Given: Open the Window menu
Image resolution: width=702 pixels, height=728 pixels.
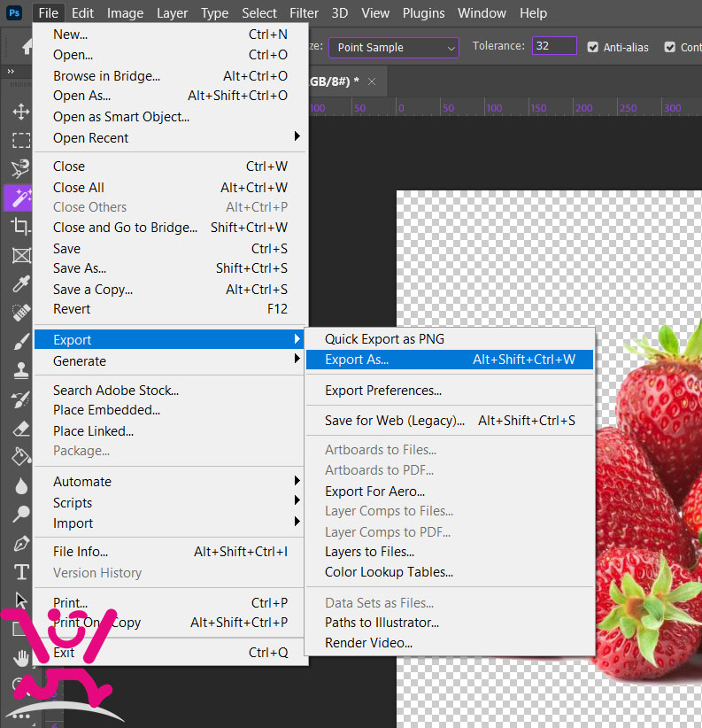Looking at the screenshot, I should pyautogui.click(x=482, y=13).
